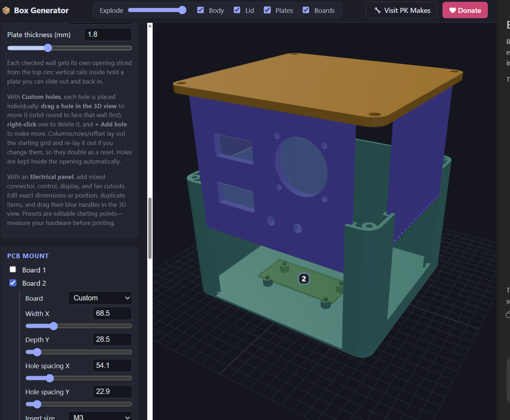
Task: Click the Board 1 label text
Action: [x=34, y=270]
